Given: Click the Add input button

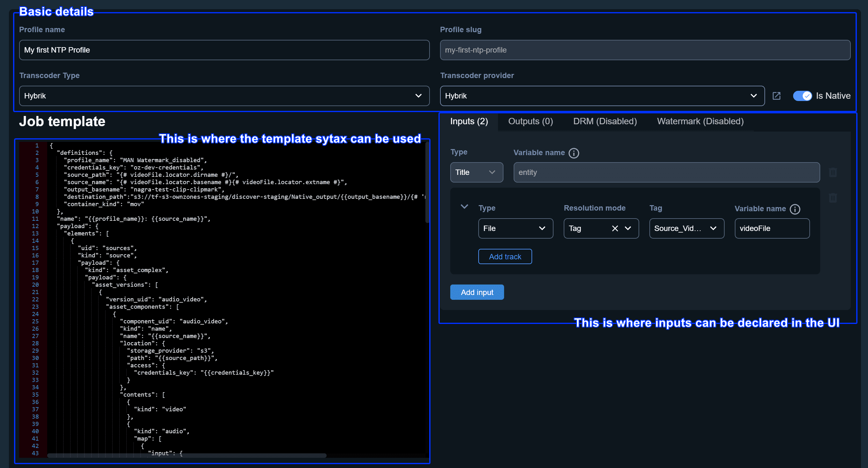Looking at the screenshot, I should click(x=477, y=292).
